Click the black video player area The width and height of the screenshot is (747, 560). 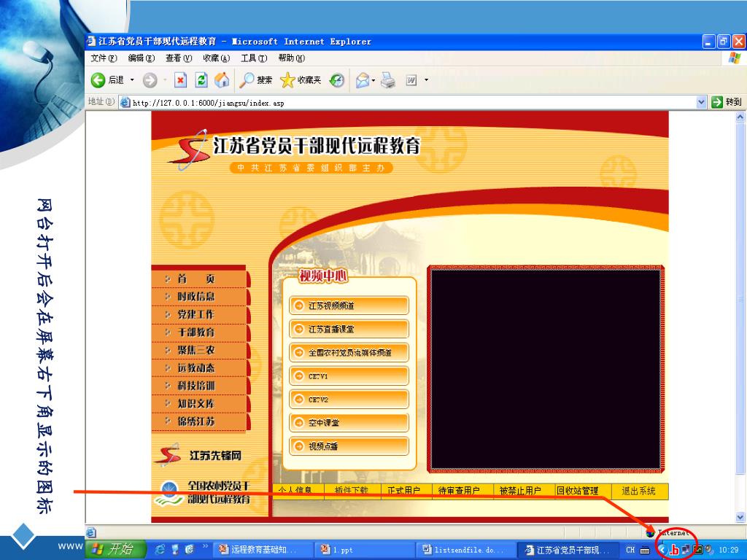click(x=546, y=370)
